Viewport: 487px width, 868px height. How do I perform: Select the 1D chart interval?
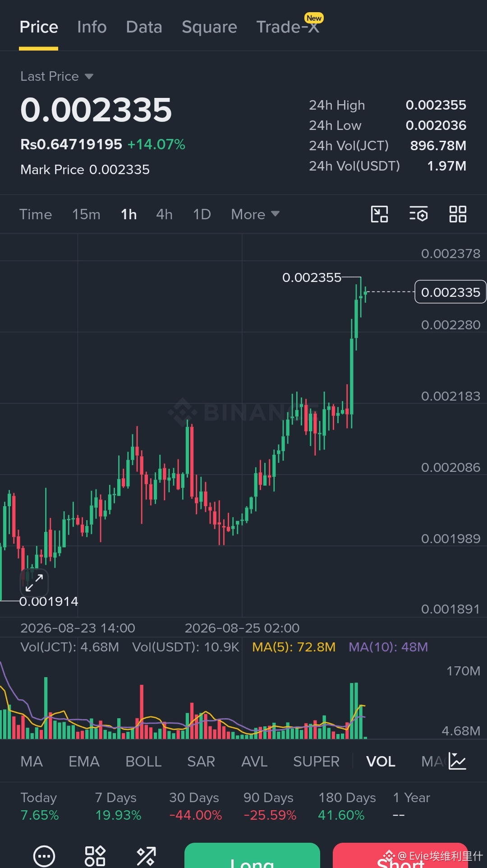coord(202,214)
